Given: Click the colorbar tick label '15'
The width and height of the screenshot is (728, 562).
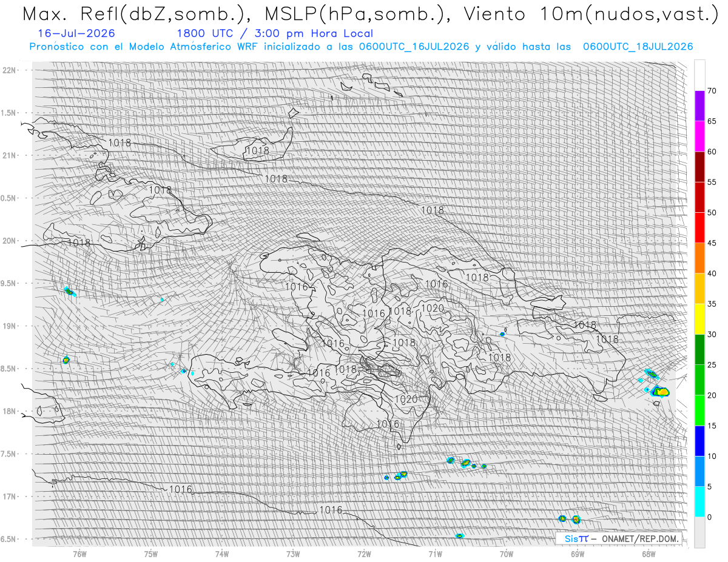Looking at the screenshot, I should tap(712, 426).
